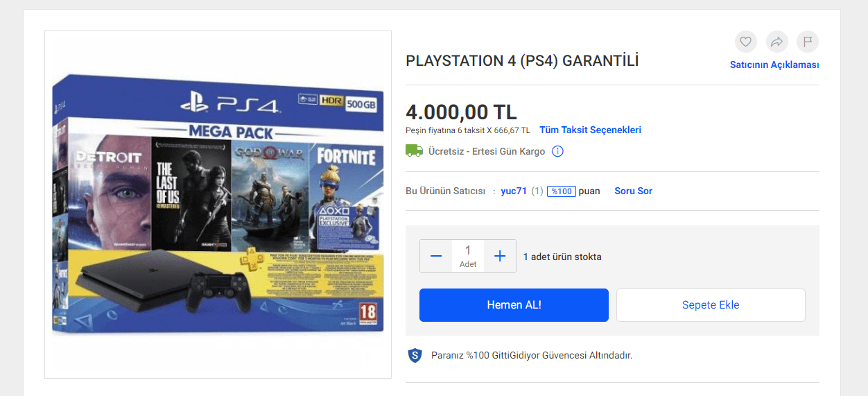Click the green cargo truck icon
868x396 pixels.
click(414, 150)
